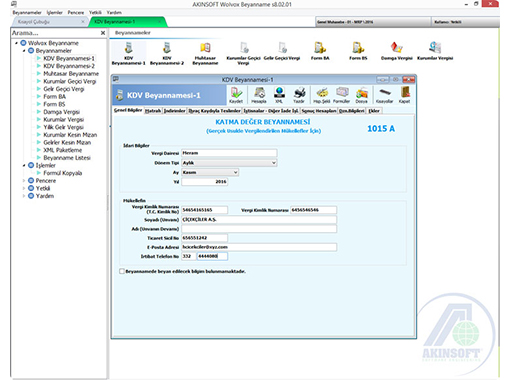The width and height of the screenshot is (510, 380).
Task: Open Muhtasar Beyanname shortcut icon
Action: [x=205, y=48]
